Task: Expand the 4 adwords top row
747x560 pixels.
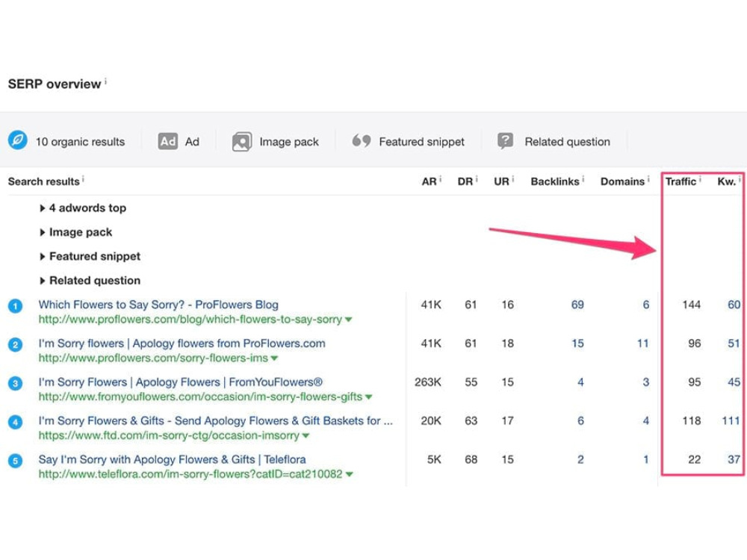Action: (84, 208)
